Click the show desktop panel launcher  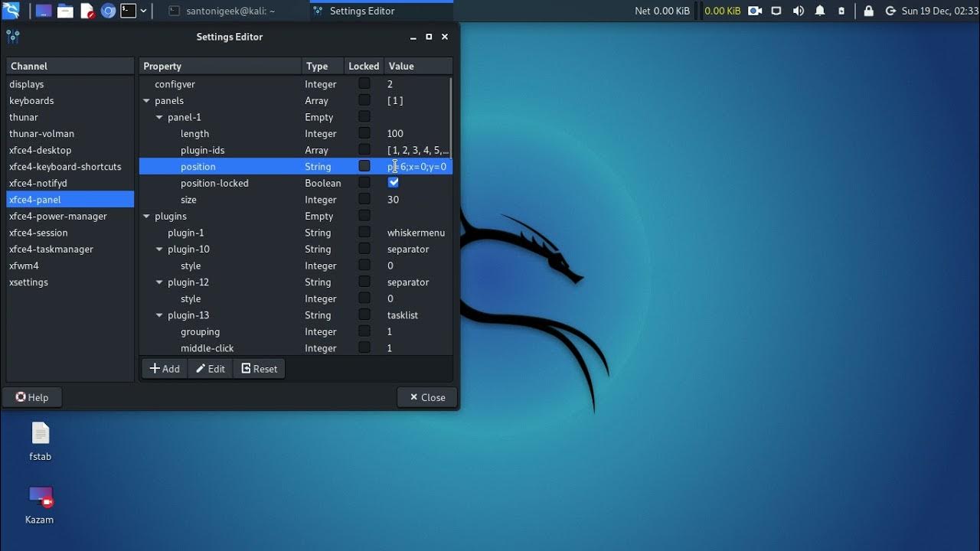point(44,11)
